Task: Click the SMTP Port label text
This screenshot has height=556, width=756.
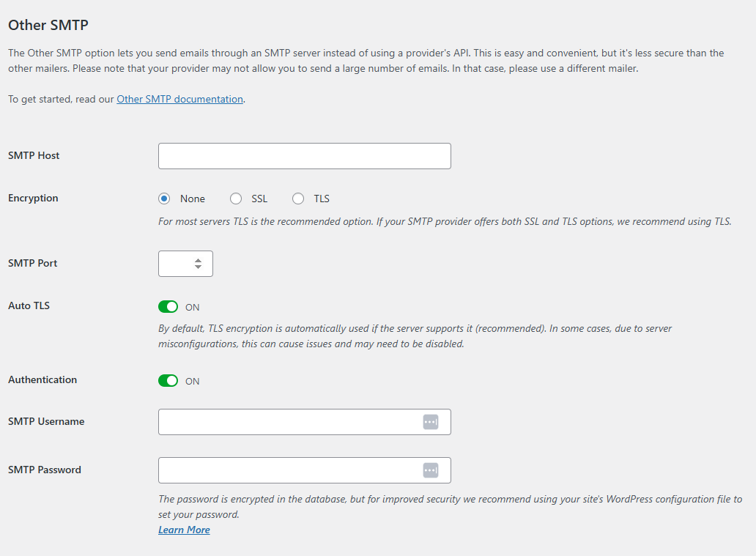Action: [32, 263]
